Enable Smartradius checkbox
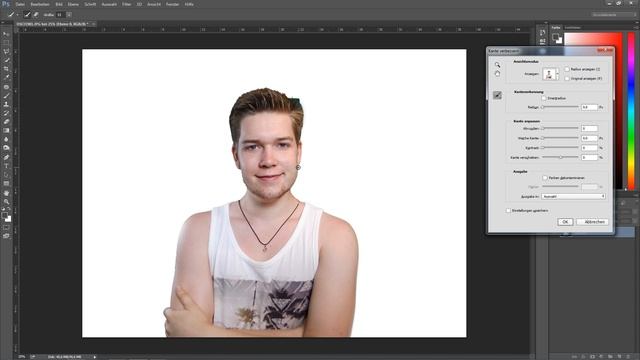The width and height of the screenshot is (640, 360). 544,98
